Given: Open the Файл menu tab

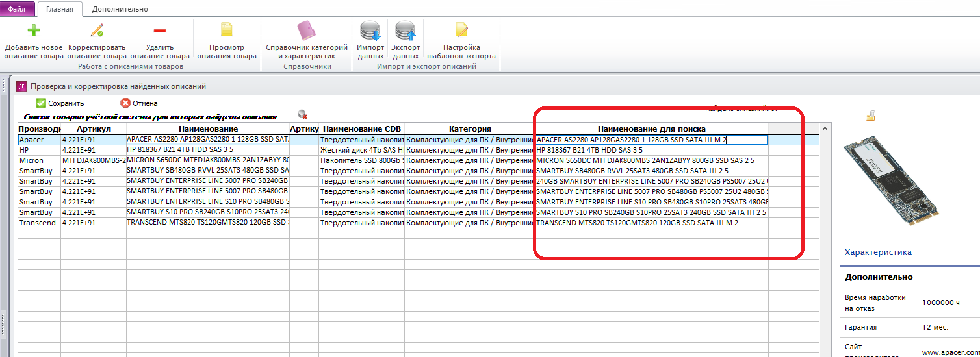Looking at the screenshot, I should click(17, 9).
